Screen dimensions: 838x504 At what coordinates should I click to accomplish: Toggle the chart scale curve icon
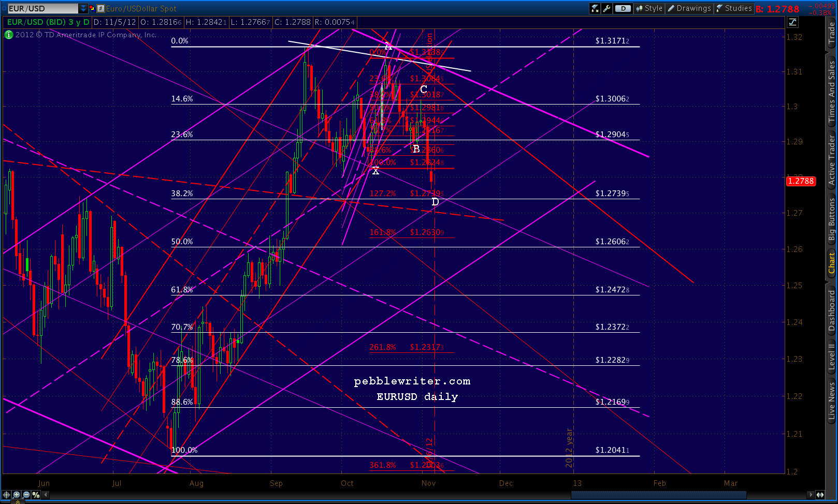pos(792,22)
